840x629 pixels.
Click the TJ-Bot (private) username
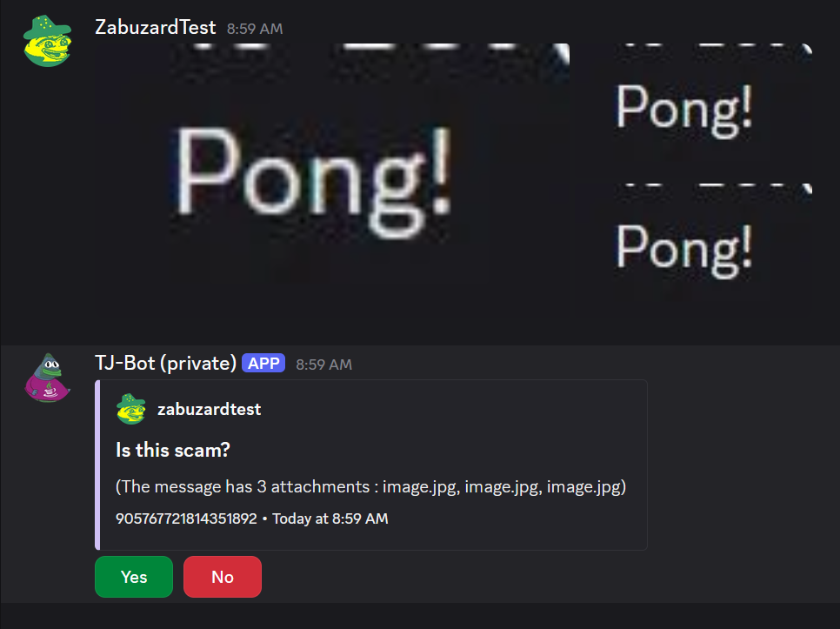point(165,364)
